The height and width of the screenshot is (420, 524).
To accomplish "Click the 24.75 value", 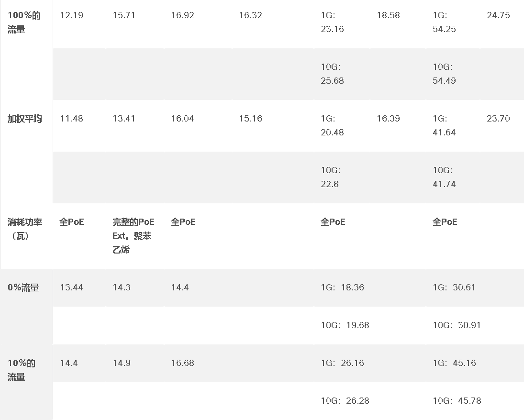I will (x=498, y=15).
